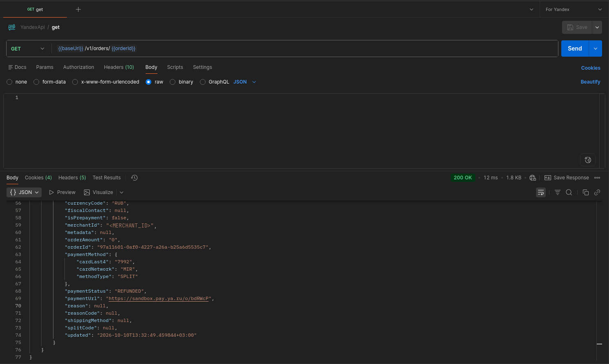The height and width of the screenshot is (364, 609).
Task: Open the raw body JSON type dropdown
Action: [x=245, y=82]
